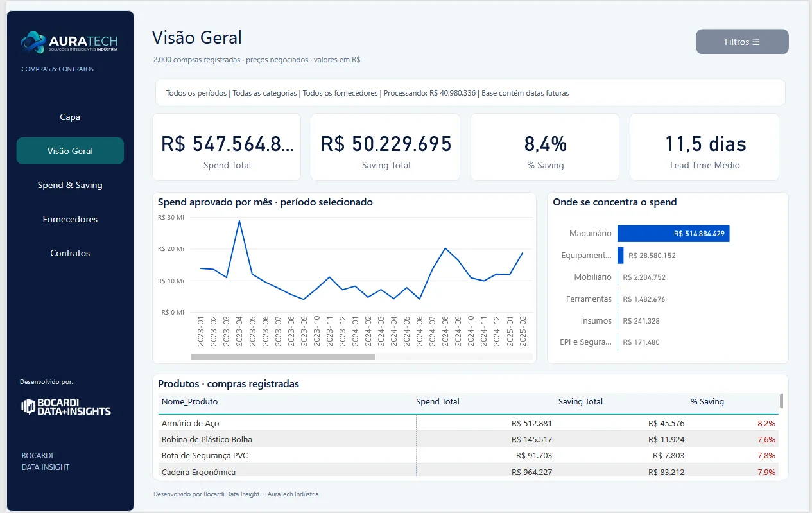Click the COMPRAS & CONTRATOS sidebar label

point(57,69)
